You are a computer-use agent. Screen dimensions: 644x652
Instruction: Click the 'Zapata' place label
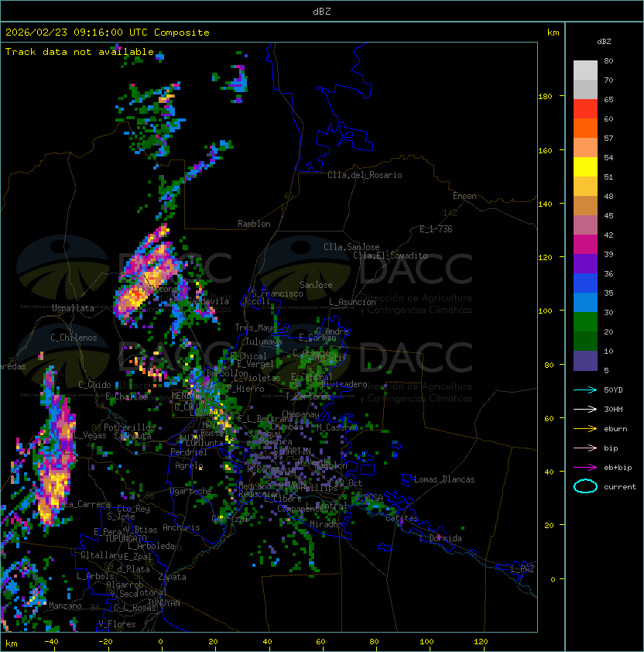pos(172,577)
